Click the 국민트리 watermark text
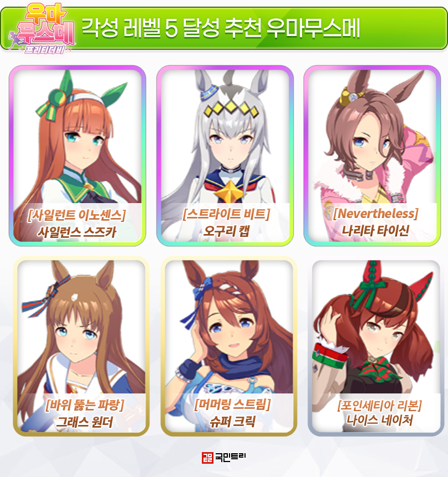This screenshot has height=477, width=448. click(230, 457)
